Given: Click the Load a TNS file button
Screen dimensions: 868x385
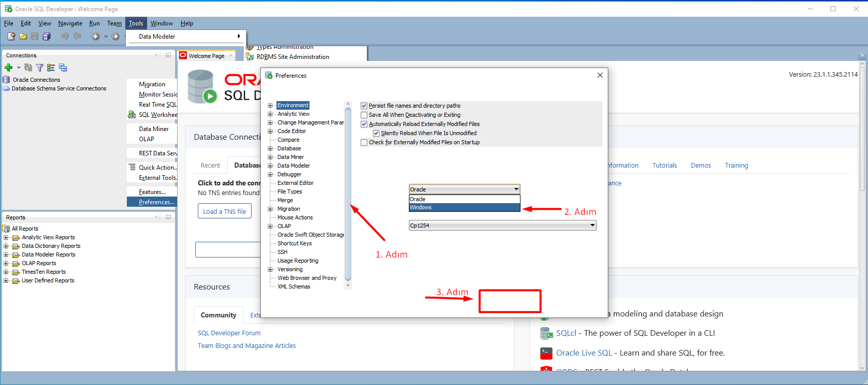Looking at the screenshot, I should (x=224, y=211).
